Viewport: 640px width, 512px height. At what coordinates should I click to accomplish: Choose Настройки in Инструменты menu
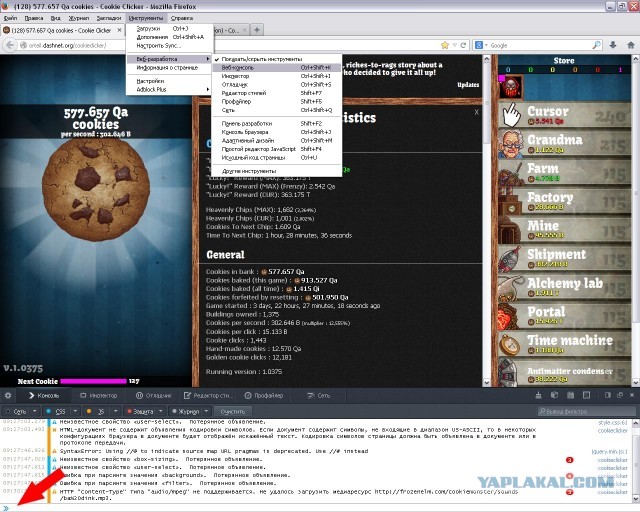[169, 81]
